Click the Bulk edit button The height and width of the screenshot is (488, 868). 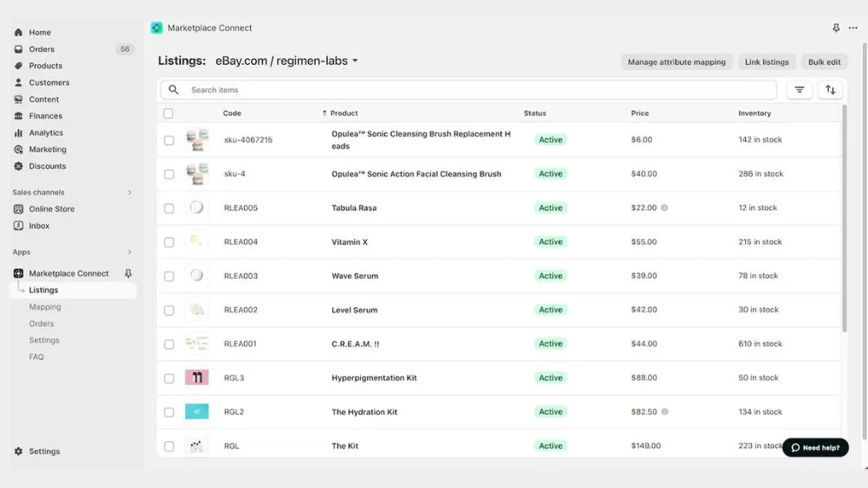pyautogui.click(x=824, y=62)
